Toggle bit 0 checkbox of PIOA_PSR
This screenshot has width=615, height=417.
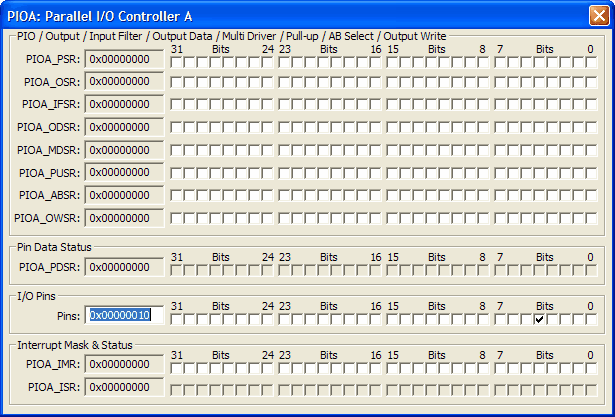(x=591, y=62)
